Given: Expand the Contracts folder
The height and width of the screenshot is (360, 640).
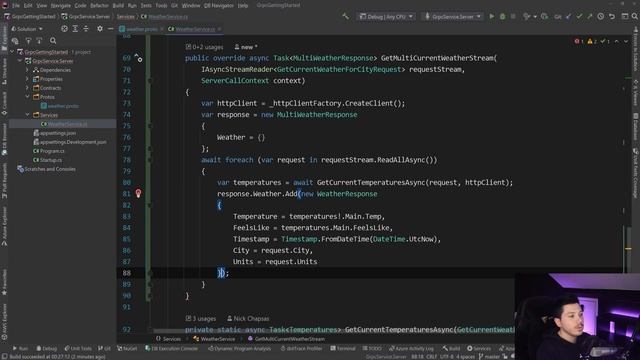Looking at the screenshot, I should [x=27, y=88].
